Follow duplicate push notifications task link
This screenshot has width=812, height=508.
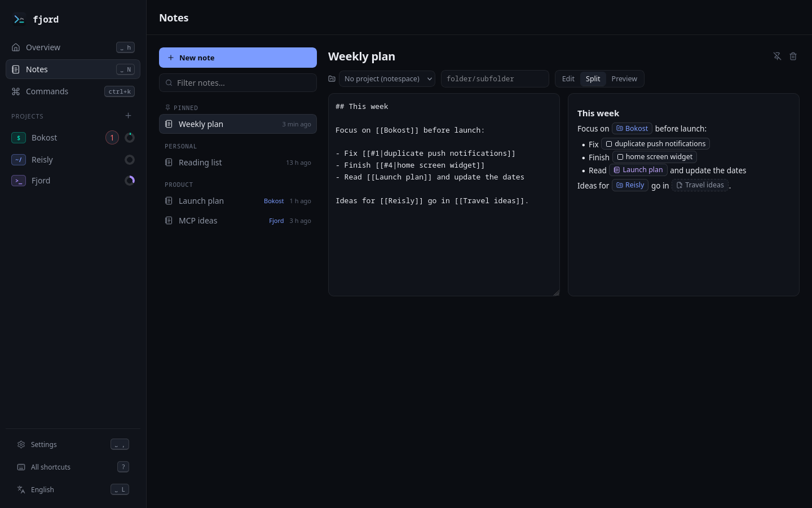655,144
